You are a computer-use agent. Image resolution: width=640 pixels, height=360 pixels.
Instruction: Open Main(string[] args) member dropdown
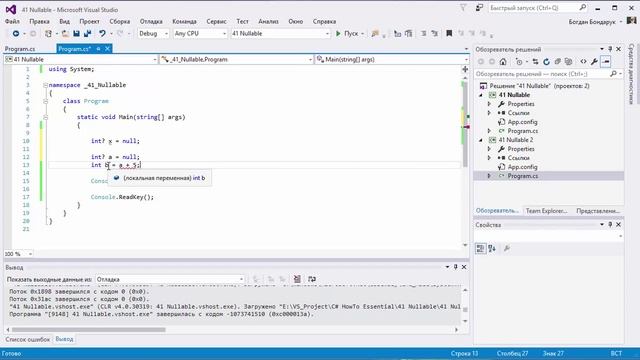tap(392, 60)
